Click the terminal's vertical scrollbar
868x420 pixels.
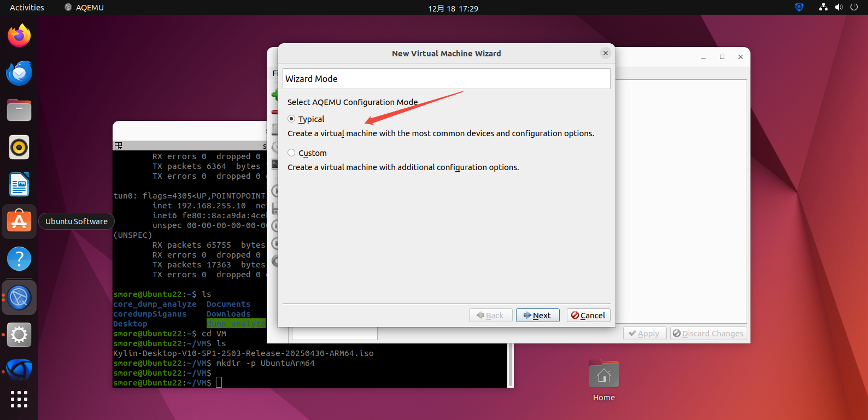(511, 365)
